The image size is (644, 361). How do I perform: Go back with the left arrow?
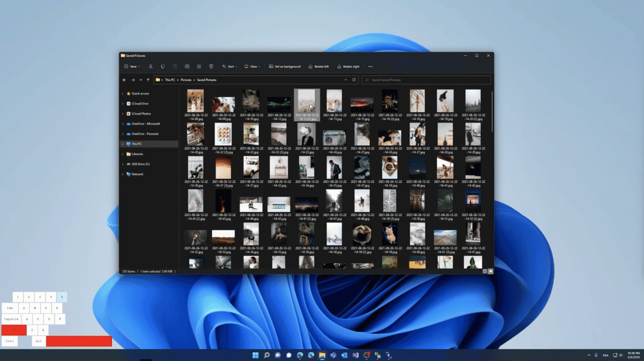tap(124, 80)
